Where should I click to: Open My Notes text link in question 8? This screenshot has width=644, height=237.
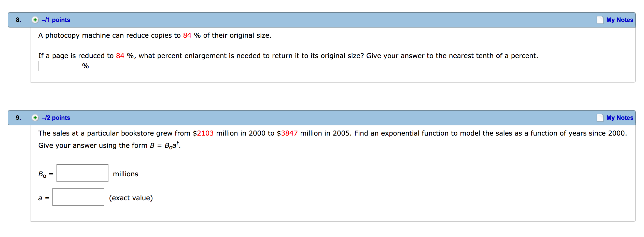point(620,20)
